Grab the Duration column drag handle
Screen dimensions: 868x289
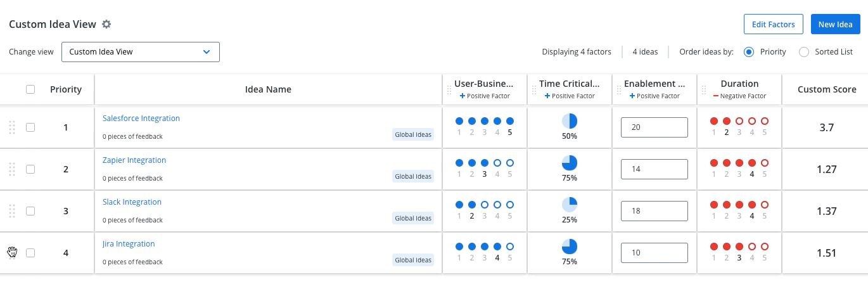[703, 90]
